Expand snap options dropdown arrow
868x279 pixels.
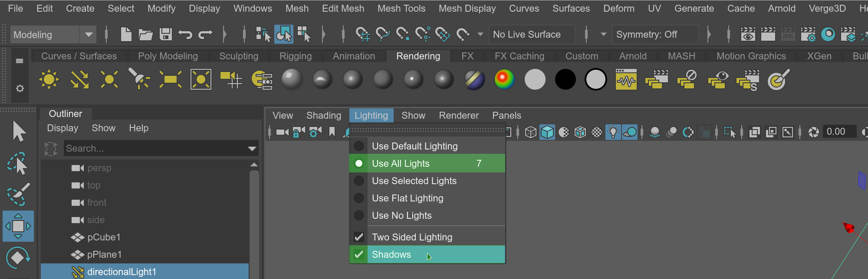pos(480,34)
